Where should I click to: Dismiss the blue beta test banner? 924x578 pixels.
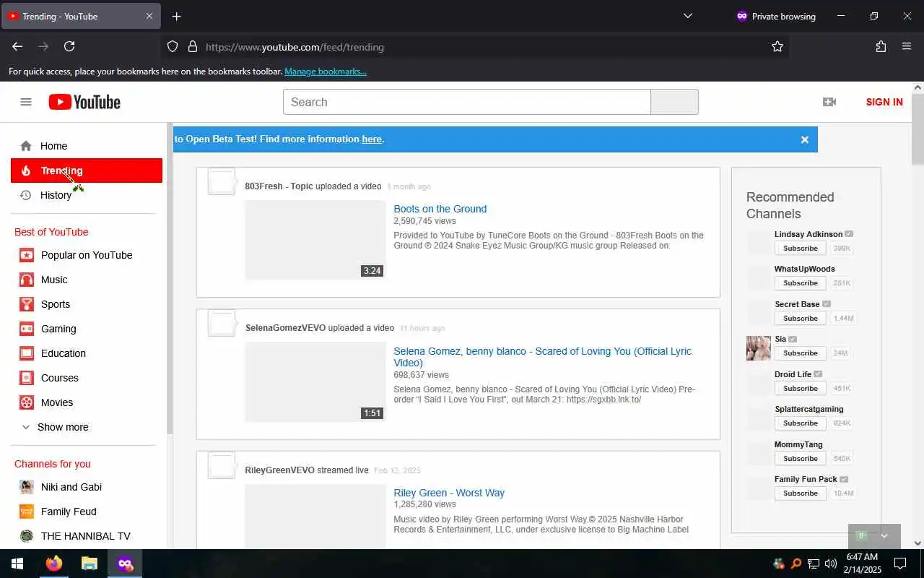pos(805,139)
